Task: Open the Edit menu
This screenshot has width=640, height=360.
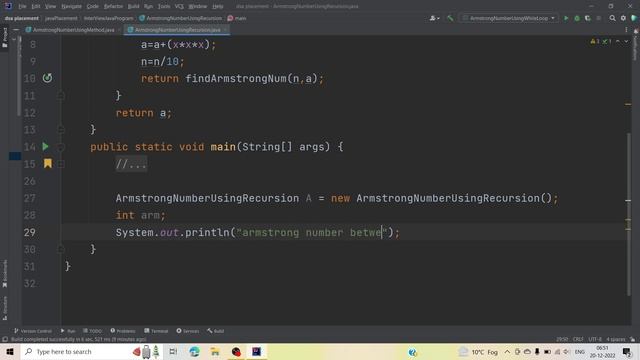Action: [x=36, y=6]
